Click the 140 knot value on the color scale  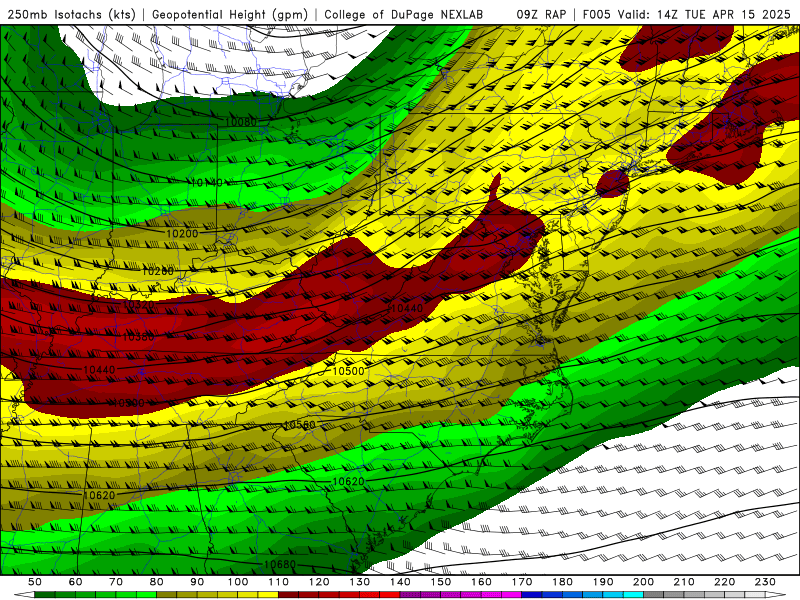(x=400, y=582)
